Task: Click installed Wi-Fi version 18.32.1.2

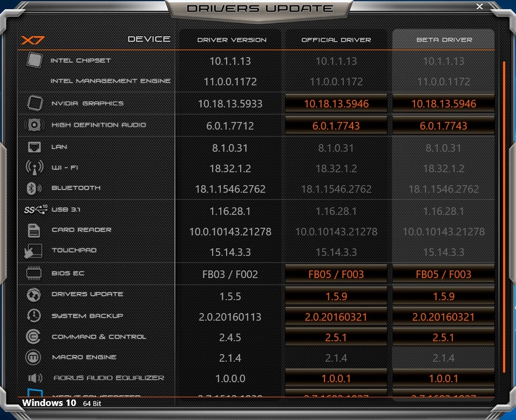Action: [230, 168]
